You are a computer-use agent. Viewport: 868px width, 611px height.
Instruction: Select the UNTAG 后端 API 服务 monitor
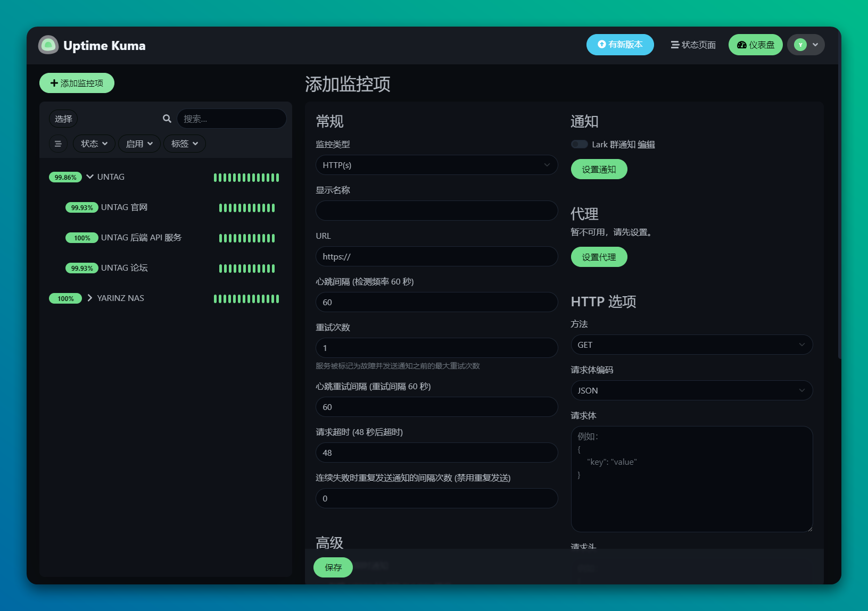point(141,238)
